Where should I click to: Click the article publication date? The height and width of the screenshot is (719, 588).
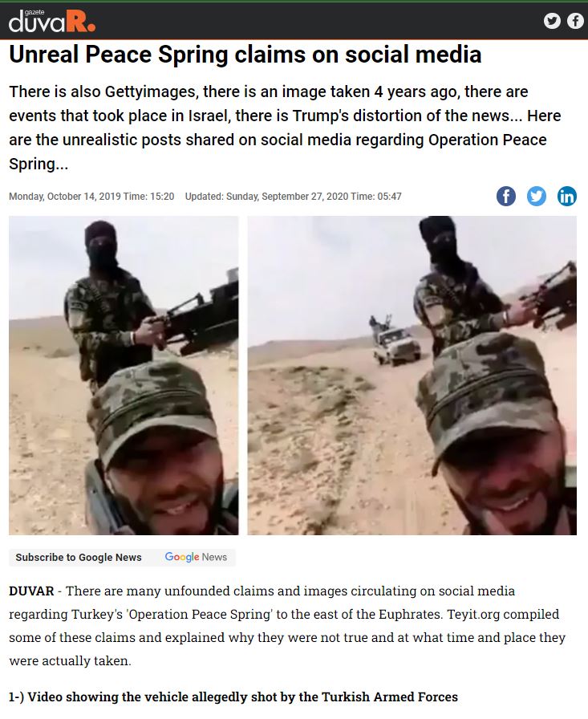(x=91, y=197)
